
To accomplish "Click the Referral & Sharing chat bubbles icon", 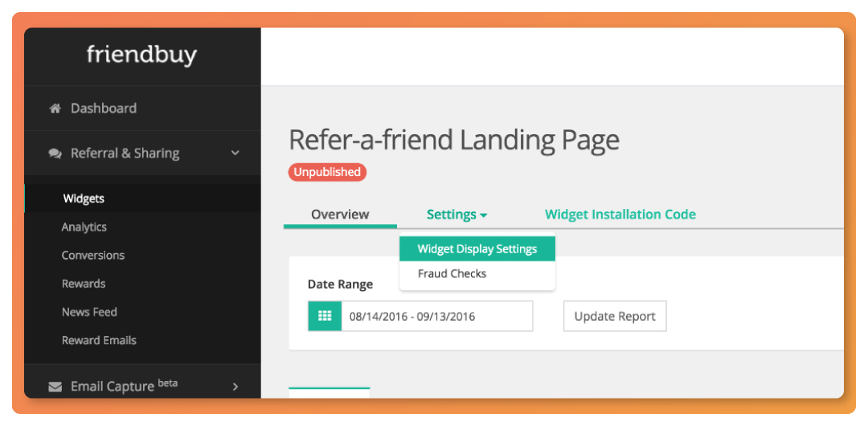I will point(55,154).
